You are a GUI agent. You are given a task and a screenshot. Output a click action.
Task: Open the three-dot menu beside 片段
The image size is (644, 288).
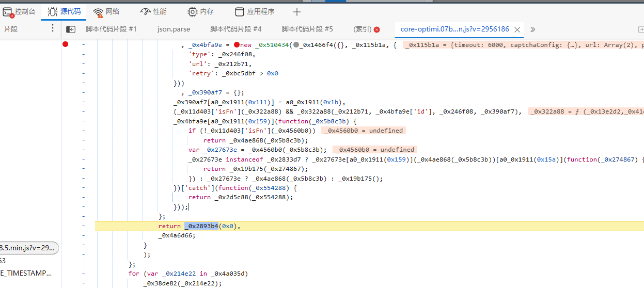[52, 29]
